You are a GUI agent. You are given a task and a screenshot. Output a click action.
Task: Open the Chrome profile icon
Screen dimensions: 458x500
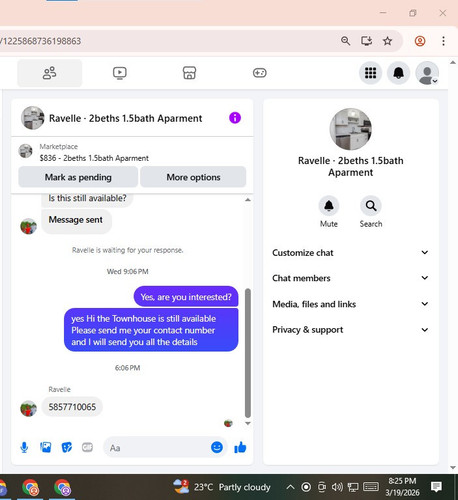pos(420,41)
